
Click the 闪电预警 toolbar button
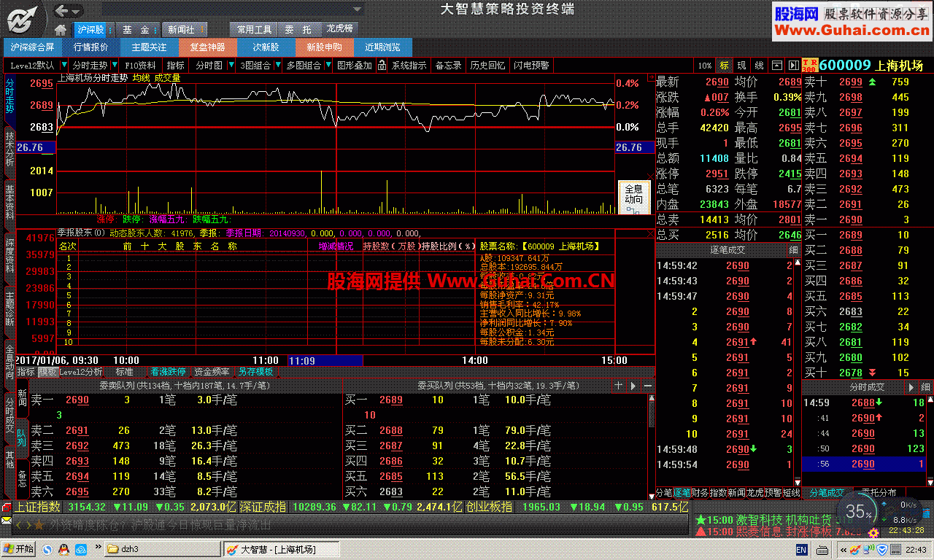531,66
